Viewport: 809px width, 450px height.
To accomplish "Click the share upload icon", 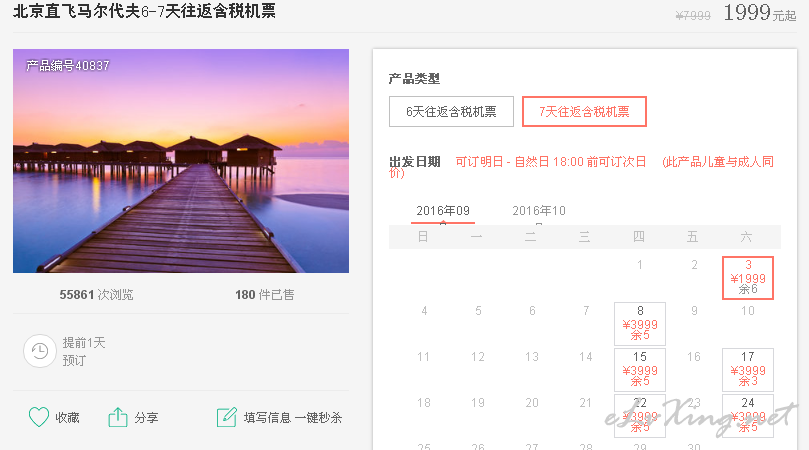I will click(118, 417).
